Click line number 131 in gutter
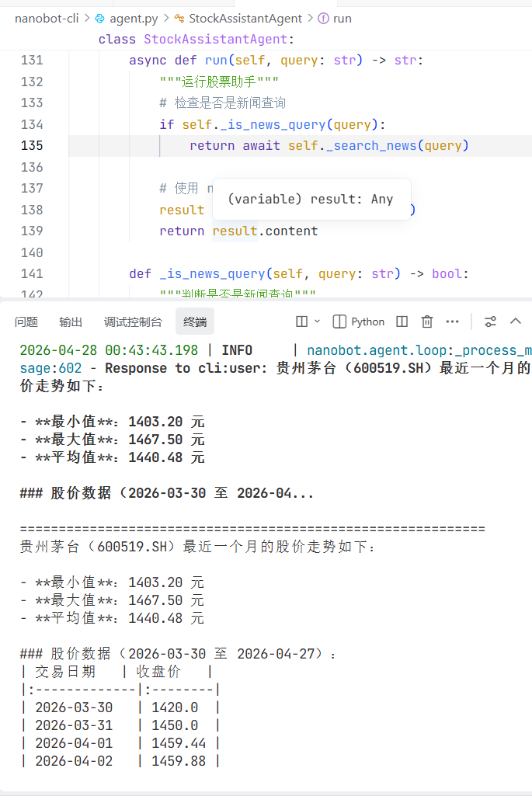532x796 pixels. [x=32, y=60]
